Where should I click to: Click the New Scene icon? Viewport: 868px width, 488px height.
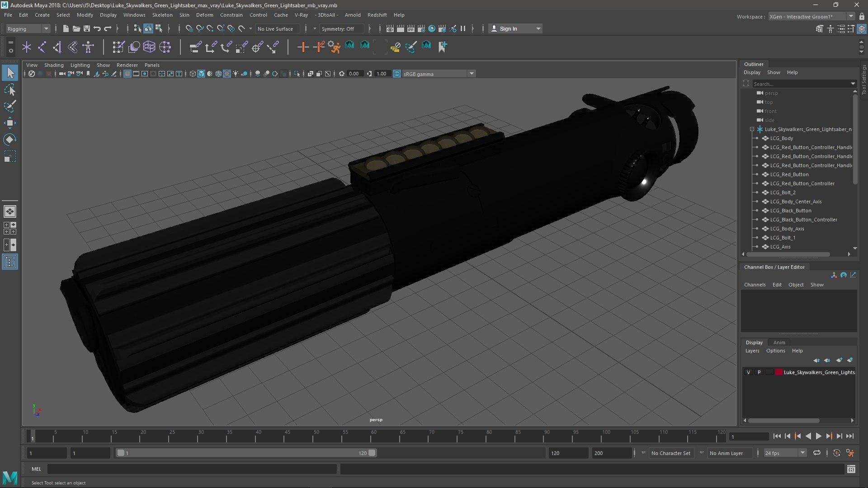[x=66, y=28]
